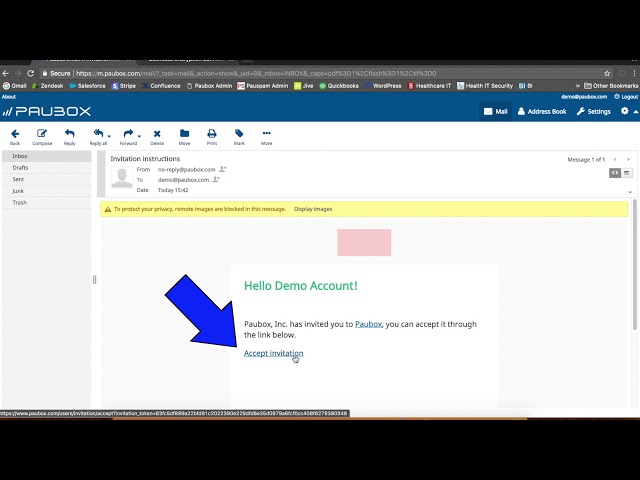Open Settings in top bar

(x=593, y=111)
